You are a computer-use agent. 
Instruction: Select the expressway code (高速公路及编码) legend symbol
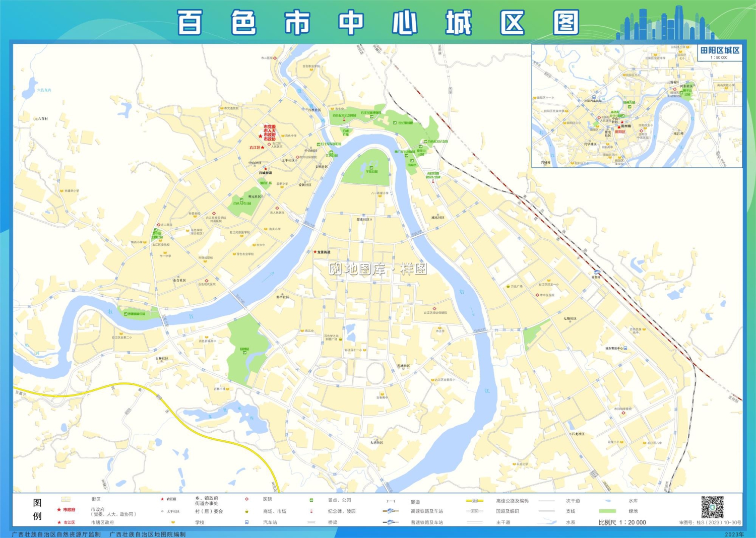(x=475, y=500)
